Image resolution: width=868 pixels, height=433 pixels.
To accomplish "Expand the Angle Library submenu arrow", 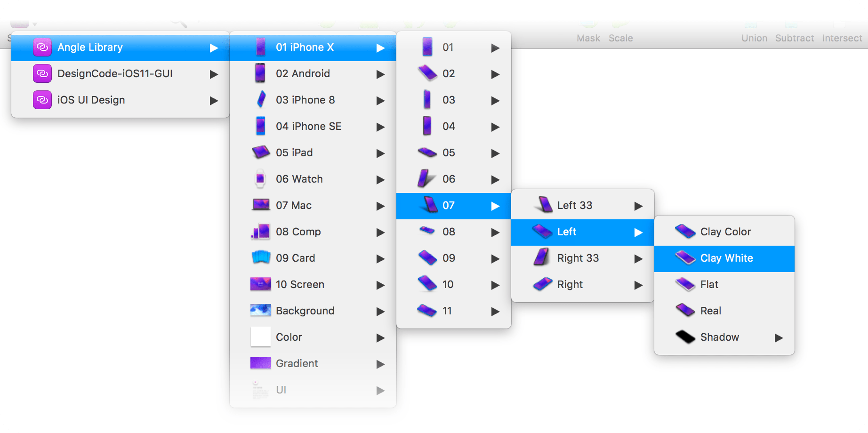I will point(214,48).
